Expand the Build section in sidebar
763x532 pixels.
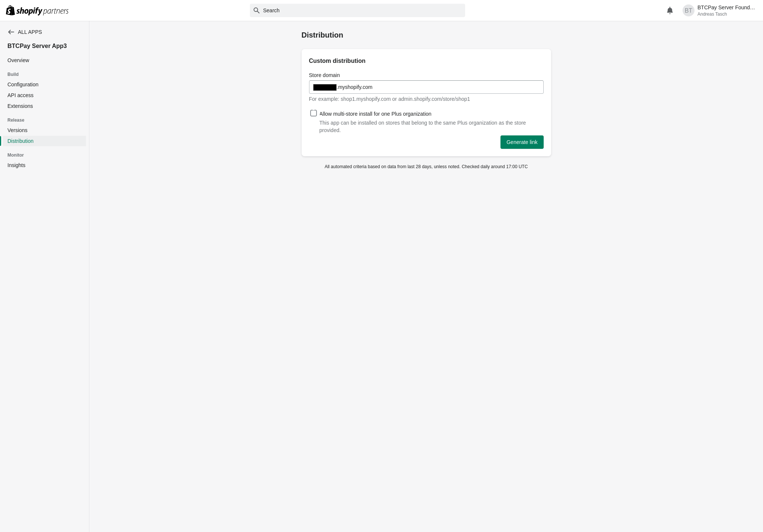pos(13,74)
